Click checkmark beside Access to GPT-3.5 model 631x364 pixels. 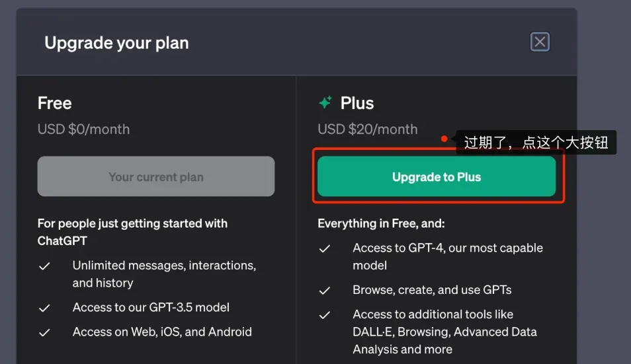pyautogui.click(x=44, y=308)
